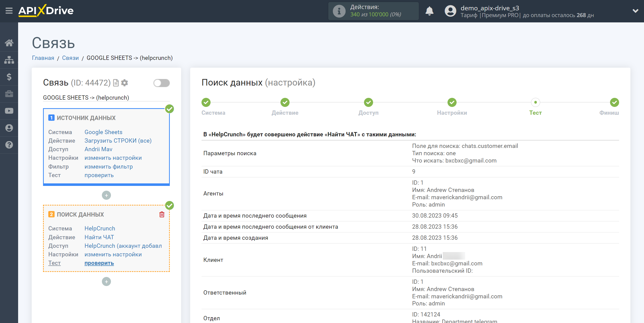644x323 pixels.
Task: Select client email bxcbxc@gmail.com
Action: point(457,263)
